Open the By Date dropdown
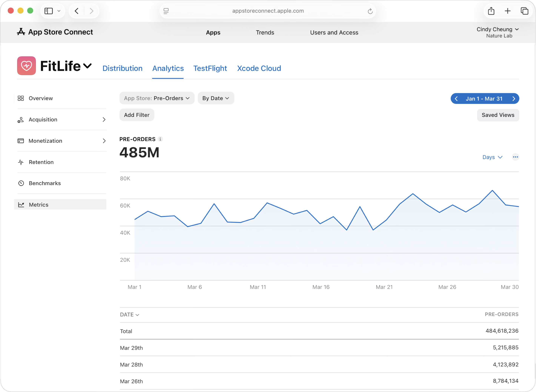Image resolution: width=536 pixels, height=392 pixels. tap(216, 98)
